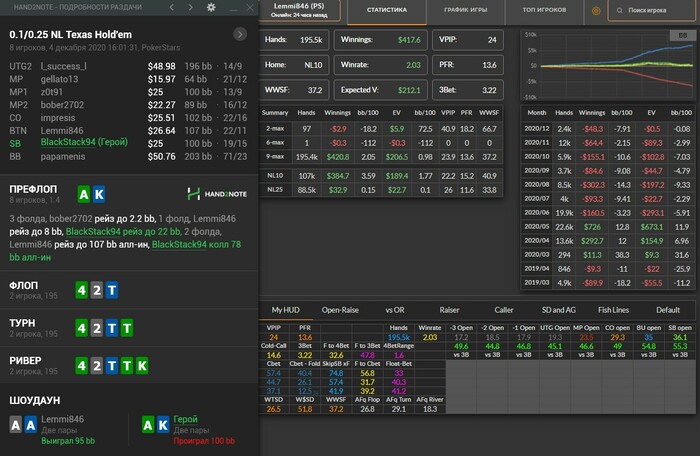Select player bober2702 in seat list

pos(62,105)
